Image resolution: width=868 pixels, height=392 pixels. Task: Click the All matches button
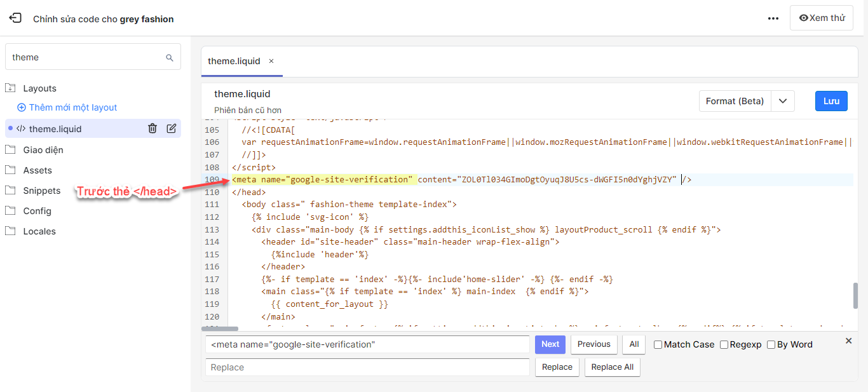tap(634, 344)
